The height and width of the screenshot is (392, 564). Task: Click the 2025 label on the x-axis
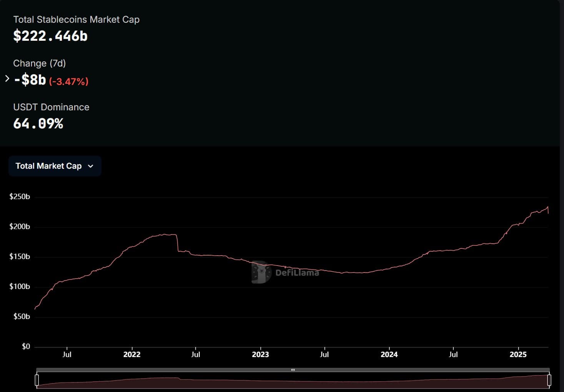click(518, 354)
